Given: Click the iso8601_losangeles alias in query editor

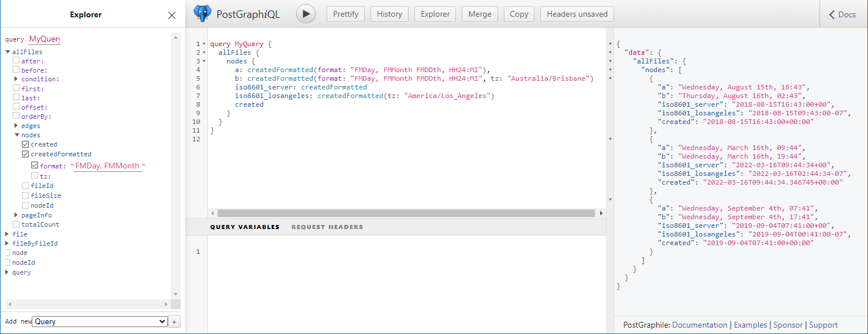Looking at the screenshot, I should (274, 96).
